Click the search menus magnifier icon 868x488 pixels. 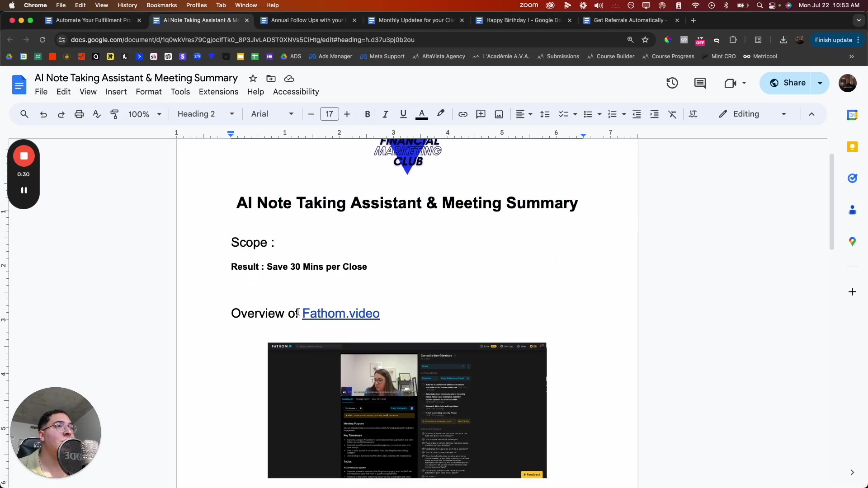point(24,114)
